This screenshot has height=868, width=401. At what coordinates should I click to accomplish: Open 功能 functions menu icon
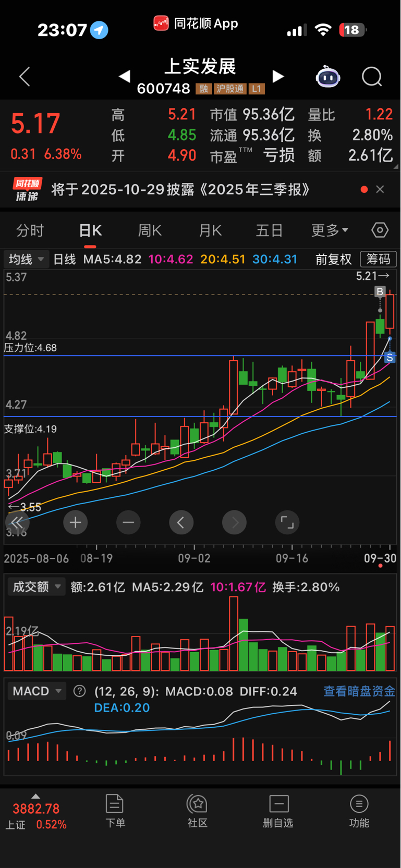point(359,811)
